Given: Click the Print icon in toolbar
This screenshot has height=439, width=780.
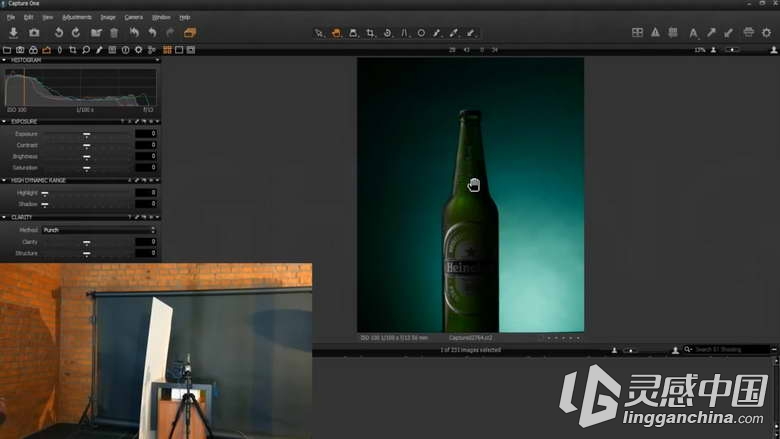Looking at the screenshot, I should click(x=748, y=32).
